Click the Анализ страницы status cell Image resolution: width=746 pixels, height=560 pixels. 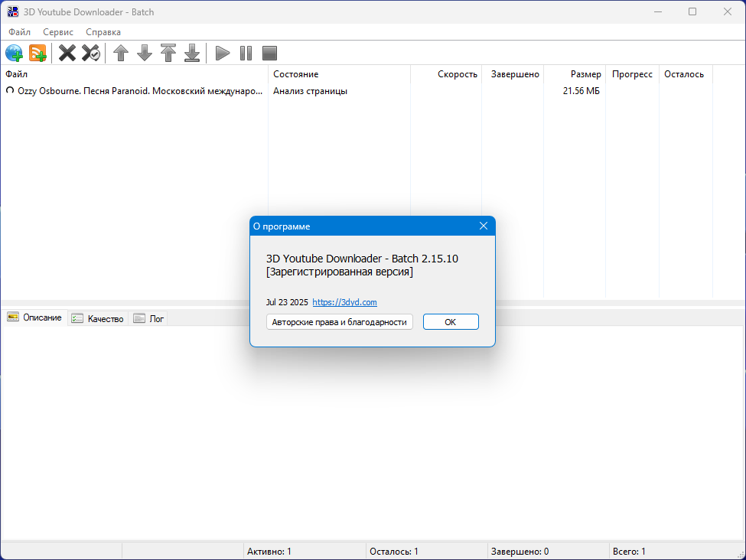coord(310,91)
